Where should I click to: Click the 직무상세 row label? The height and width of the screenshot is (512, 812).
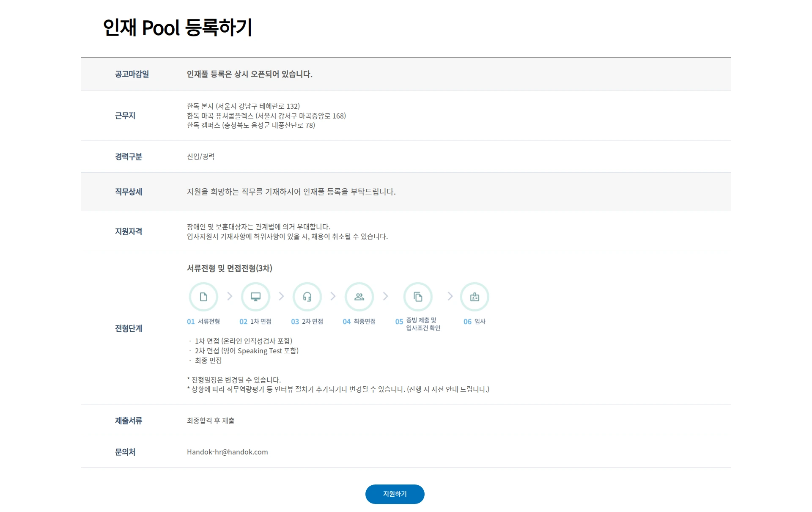(x=129, y=192)
